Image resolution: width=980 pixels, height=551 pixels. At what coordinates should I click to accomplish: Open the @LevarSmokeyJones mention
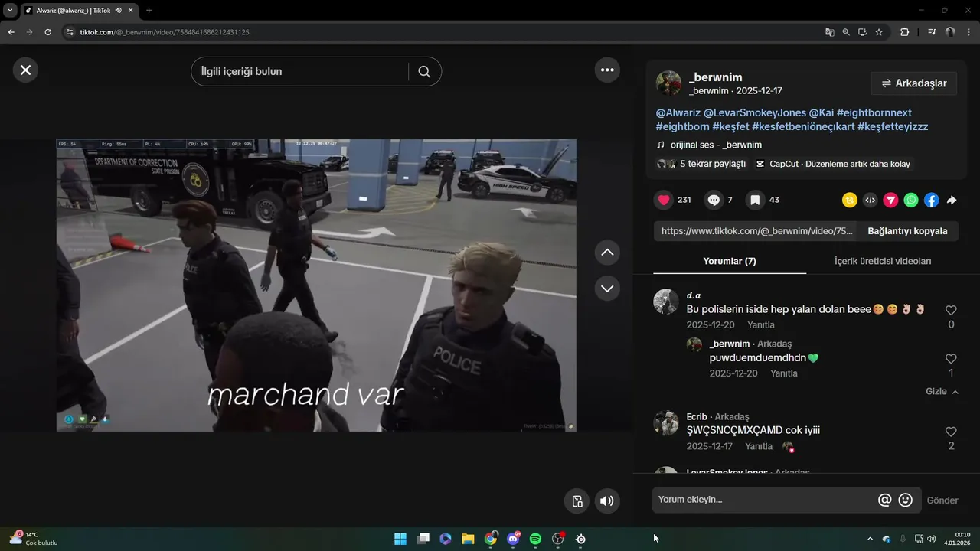(755, 112)
